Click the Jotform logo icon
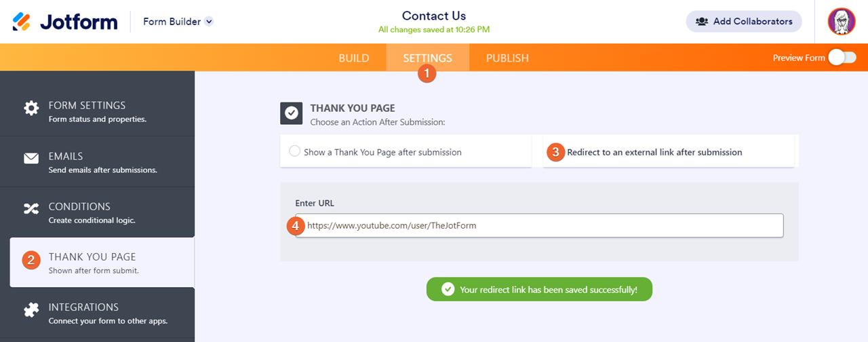 (21, 22)
